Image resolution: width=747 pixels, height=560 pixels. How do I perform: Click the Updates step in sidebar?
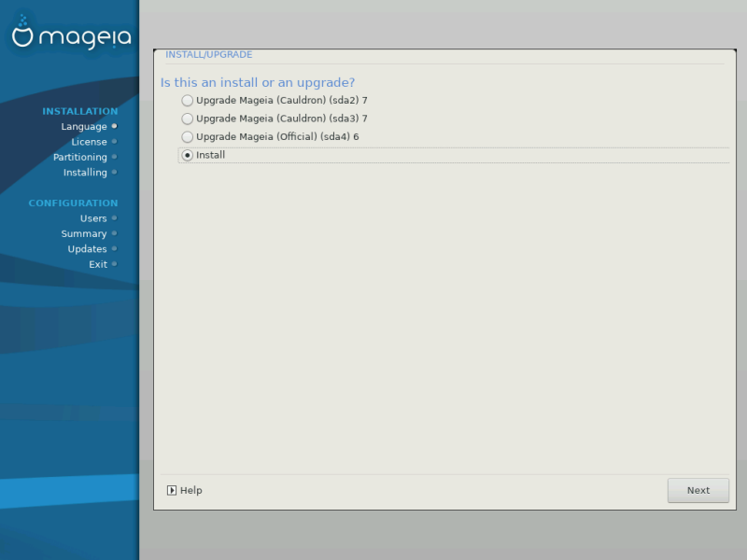point(87,249)
